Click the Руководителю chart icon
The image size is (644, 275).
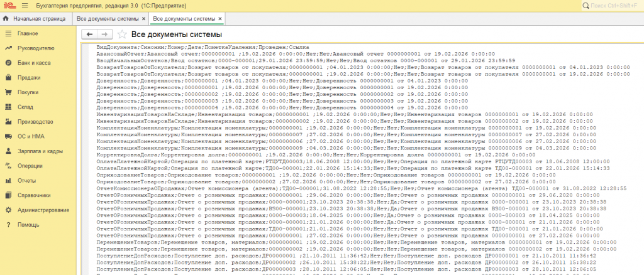(x=8, y=48)
